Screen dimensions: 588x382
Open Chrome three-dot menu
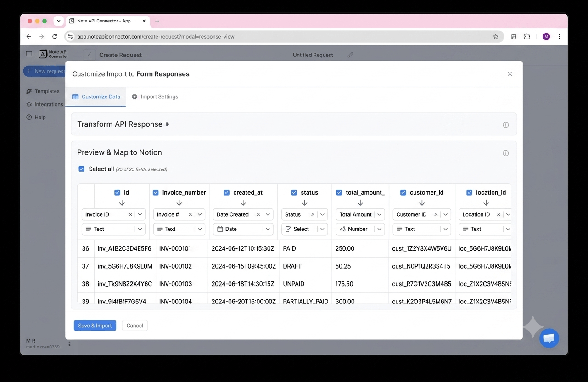[559, 37]
